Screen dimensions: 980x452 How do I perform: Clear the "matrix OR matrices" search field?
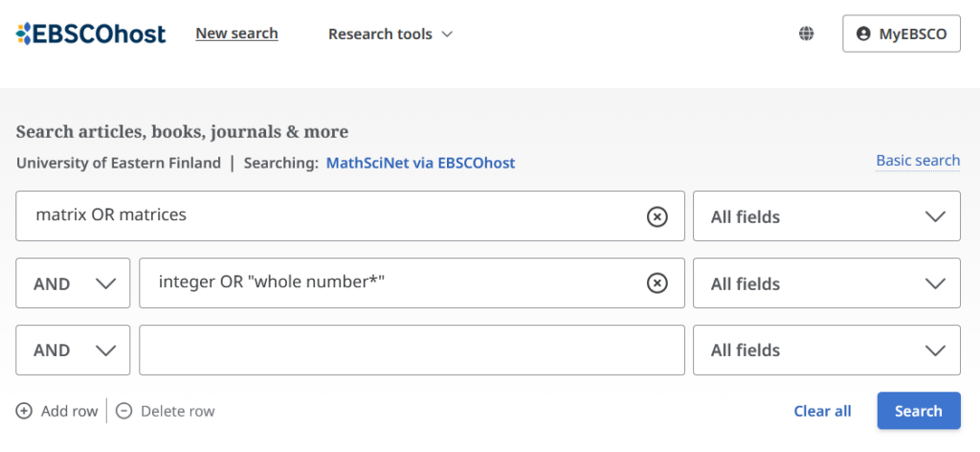pos(657,217)
